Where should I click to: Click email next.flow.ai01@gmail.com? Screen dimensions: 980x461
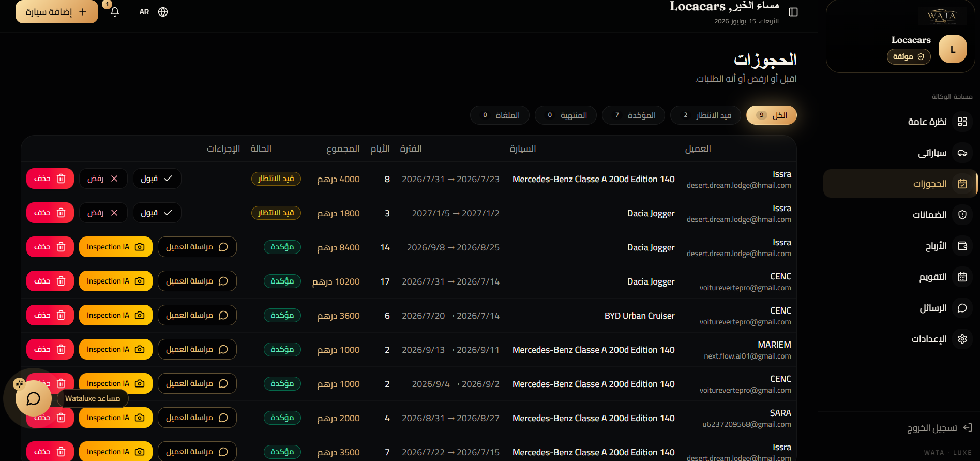tap(747, 356)
